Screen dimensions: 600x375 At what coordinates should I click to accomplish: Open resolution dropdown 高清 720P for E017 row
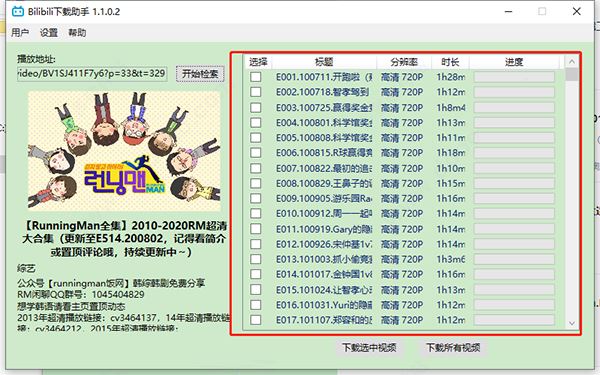[x=402, y=320]
